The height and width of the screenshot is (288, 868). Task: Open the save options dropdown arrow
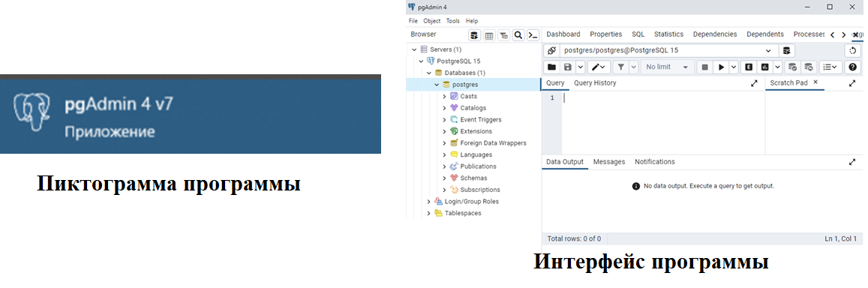pyautogui.click(x=580, y=67)
